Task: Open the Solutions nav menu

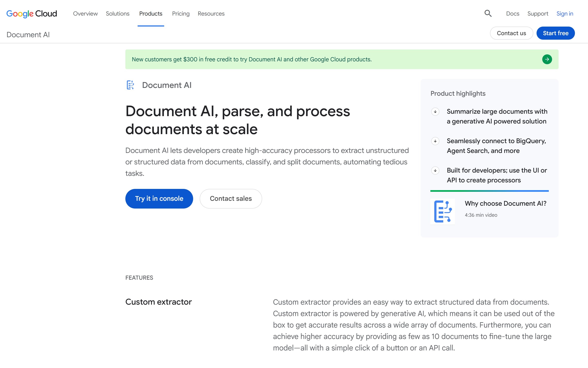Action: click(x=118, y=14)
